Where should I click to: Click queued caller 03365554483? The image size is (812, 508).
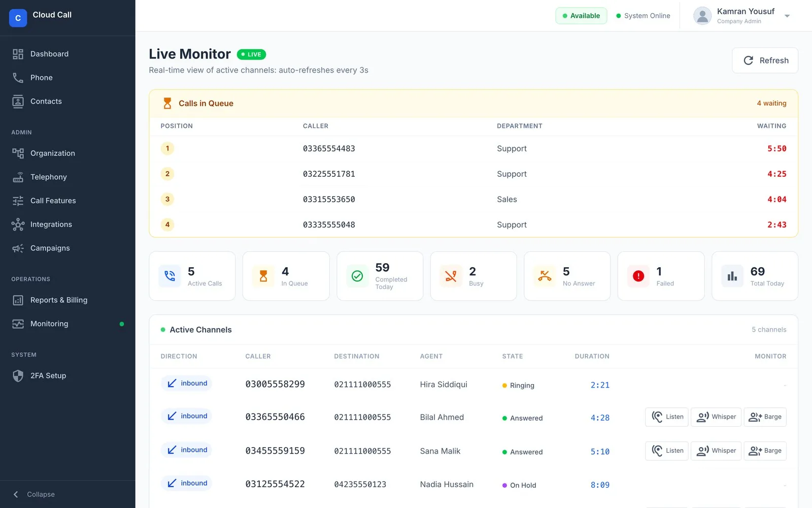(x=329, y=149)
